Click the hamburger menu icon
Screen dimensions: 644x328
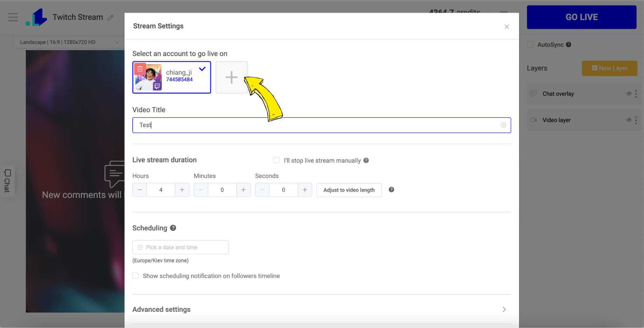point(13,17)
